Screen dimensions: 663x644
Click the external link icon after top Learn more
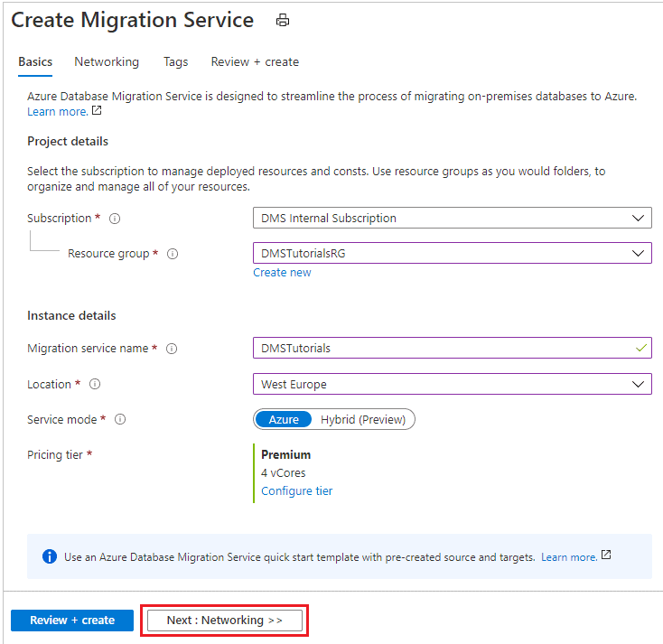(97, 111)
